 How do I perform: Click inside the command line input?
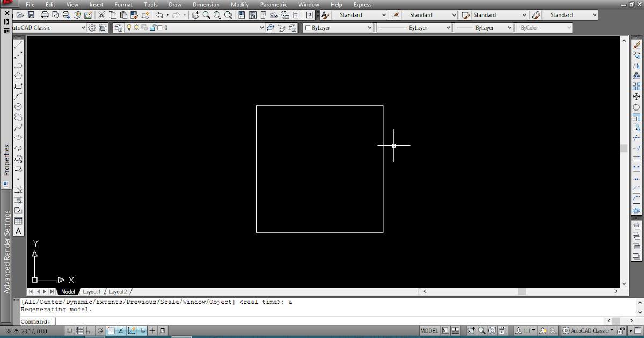coord(161,321)
